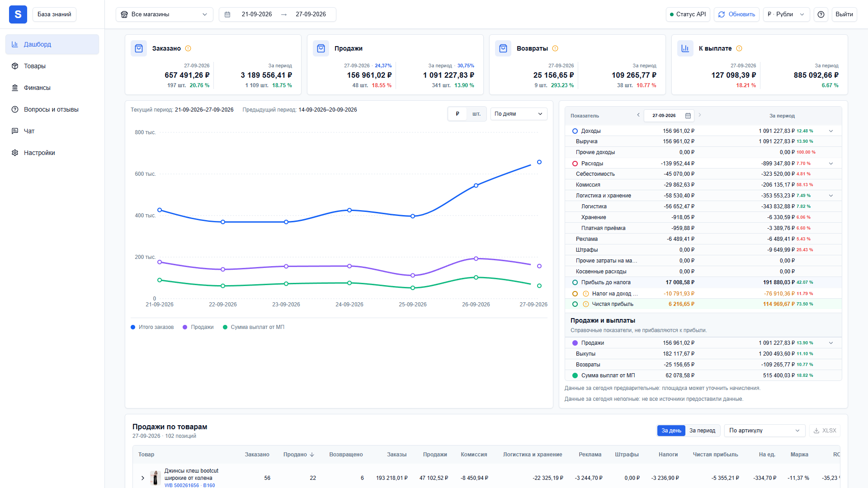Click the shopping bag icon on Возвраты card
The image size is (868, 488).
point(503,48)
